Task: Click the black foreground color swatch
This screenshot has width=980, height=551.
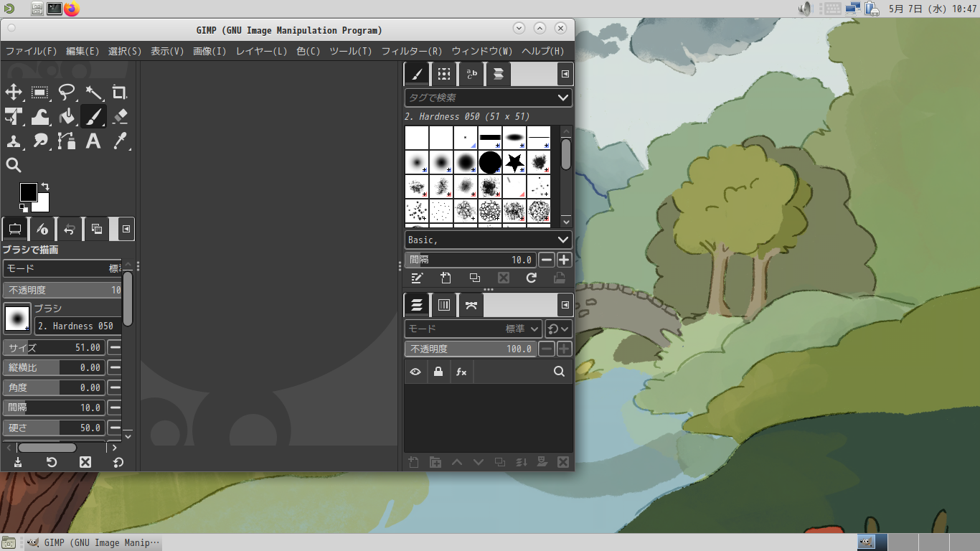Action: tap(28, 192)
